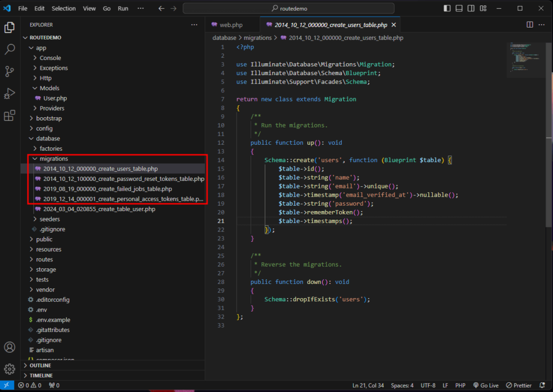Toggle primary side bar visibility
The width and height of the screenshot is (553, 392).
[447, 9]
